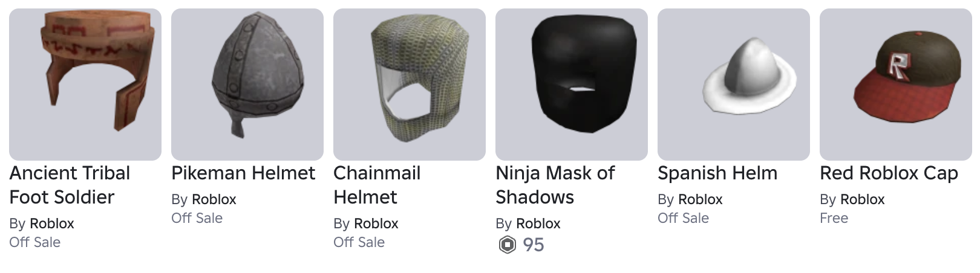
Task: Visit Roblox creator under Ninja Mask of Shadows
Action: coord(538,223)
